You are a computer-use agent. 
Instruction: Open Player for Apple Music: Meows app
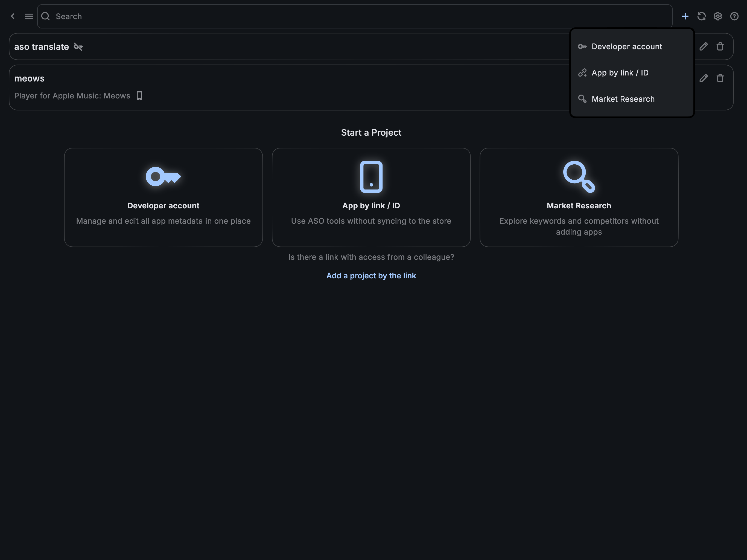(72, 96)
